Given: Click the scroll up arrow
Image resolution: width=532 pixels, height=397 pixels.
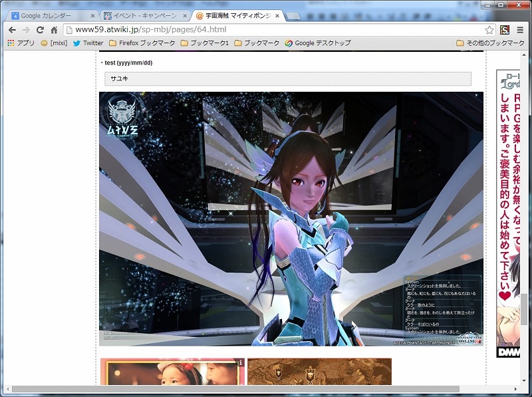Looking at the screenshot, I should [524, 55].
